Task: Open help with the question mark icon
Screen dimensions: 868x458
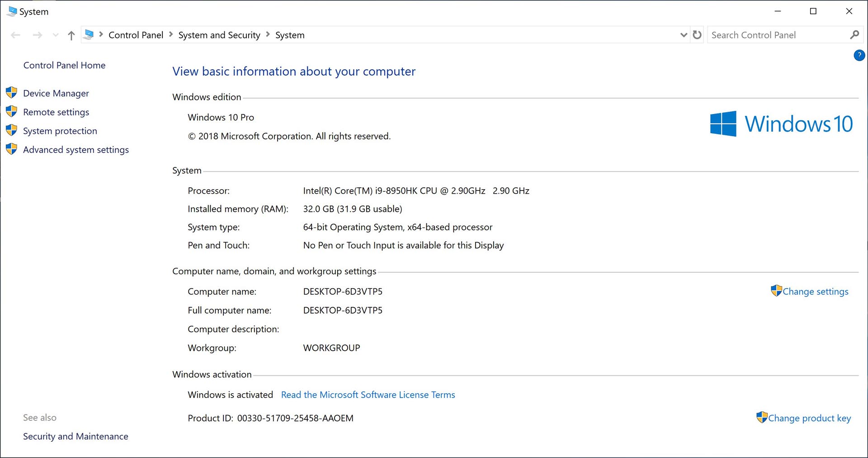Action: (859, 55)
